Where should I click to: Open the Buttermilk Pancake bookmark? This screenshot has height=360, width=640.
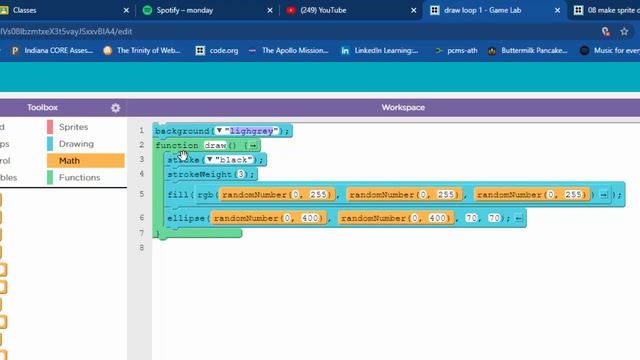point(528,51)
